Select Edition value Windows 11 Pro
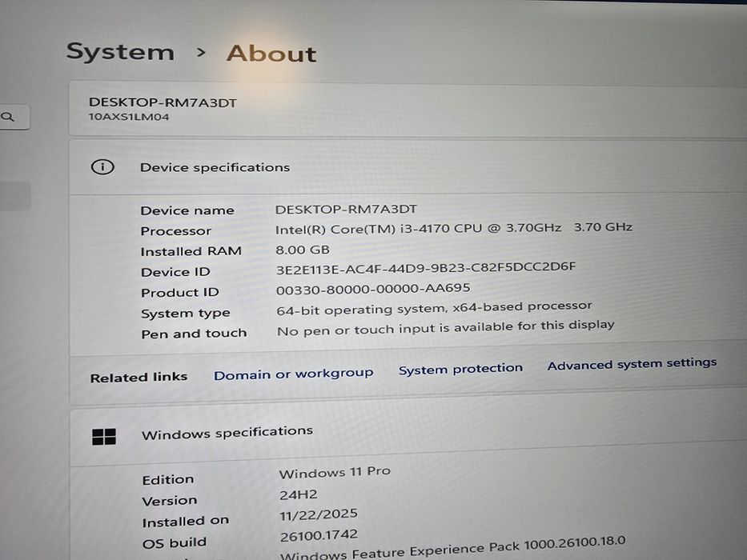 (335, 472)
